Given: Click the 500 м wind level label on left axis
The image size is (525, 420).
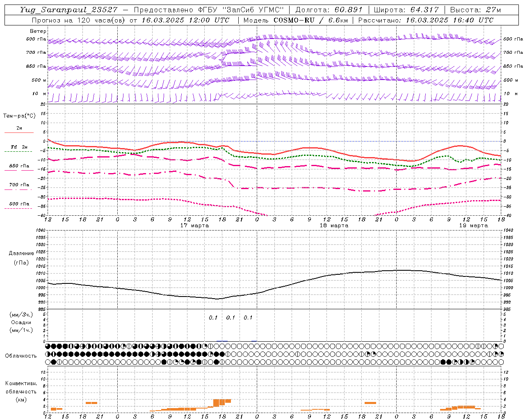Looking at the screenshot, I should coord(39,80).
